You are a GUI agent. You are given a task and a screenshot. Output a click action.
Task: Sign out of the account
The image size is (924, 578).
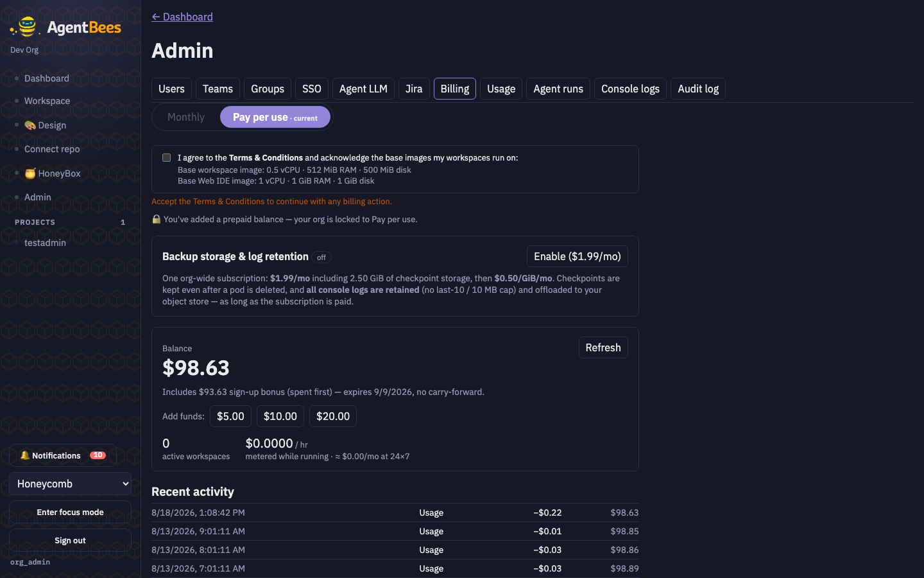pos(70,540)
